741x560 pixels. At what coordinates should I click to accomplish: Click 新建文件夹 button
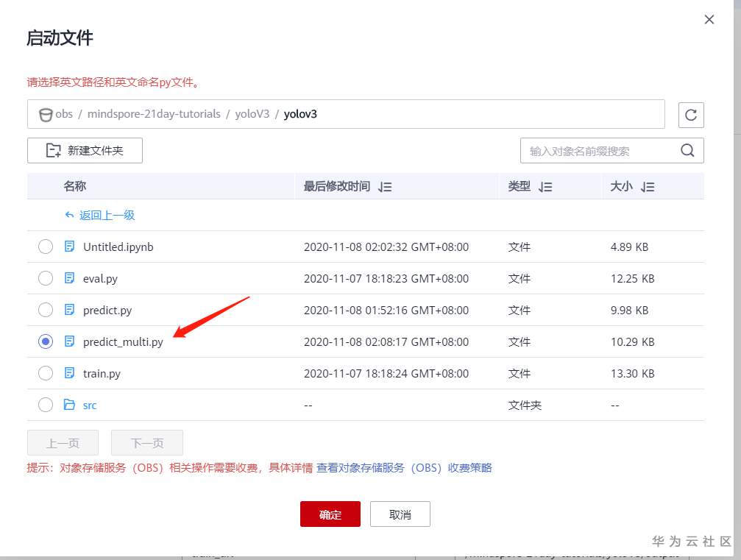[x=85, y=150]
